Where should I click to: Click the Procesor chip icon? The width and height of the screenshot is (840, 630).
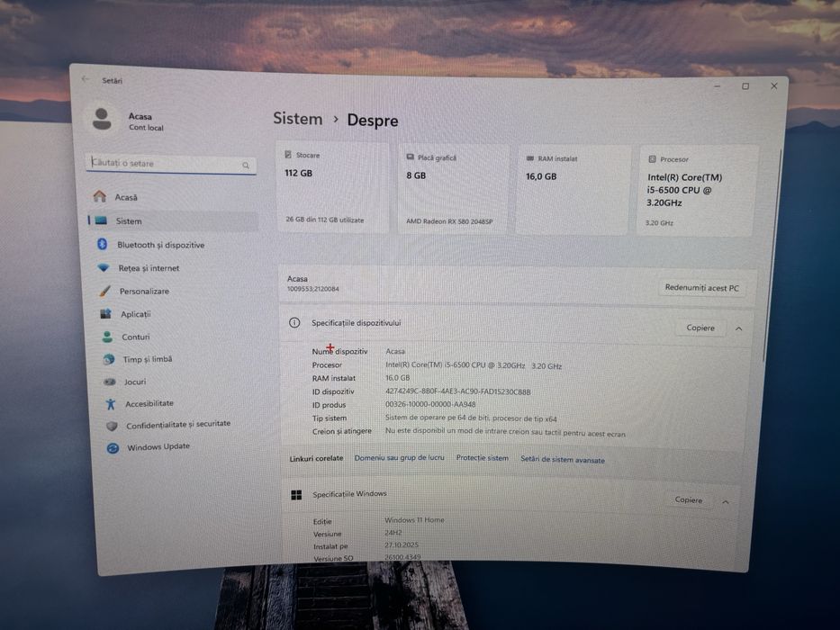pos(652,159)
